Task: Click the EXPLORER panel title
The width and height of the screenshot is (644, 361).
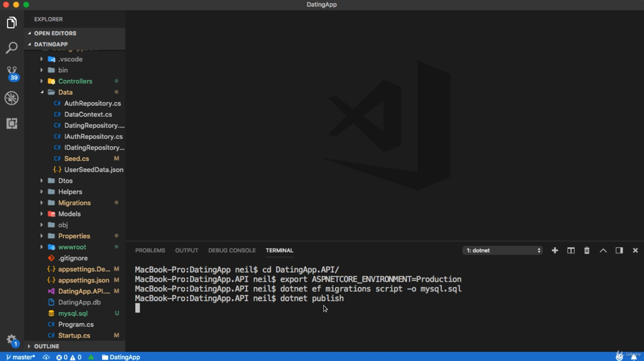Action: point(48,19)
